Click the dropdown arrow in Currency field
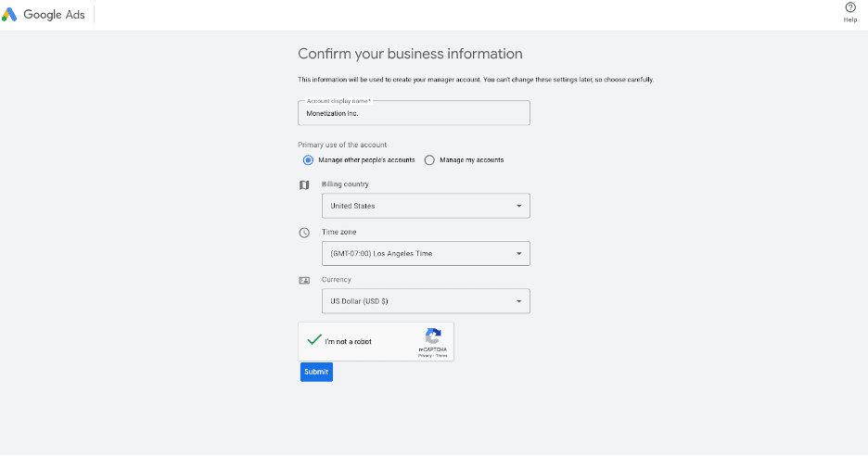The height and width of the screenshot is (456, 868). [x=518, y=301]
